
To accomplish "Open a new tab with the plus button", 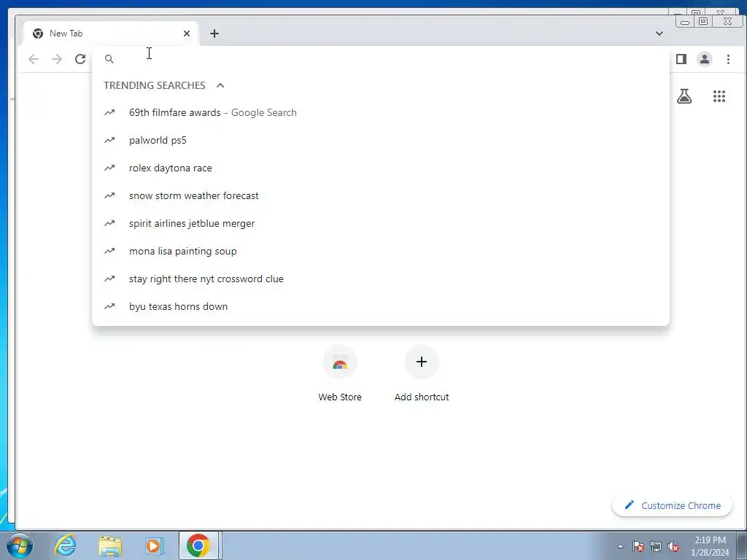I will [x=214, y=34].
